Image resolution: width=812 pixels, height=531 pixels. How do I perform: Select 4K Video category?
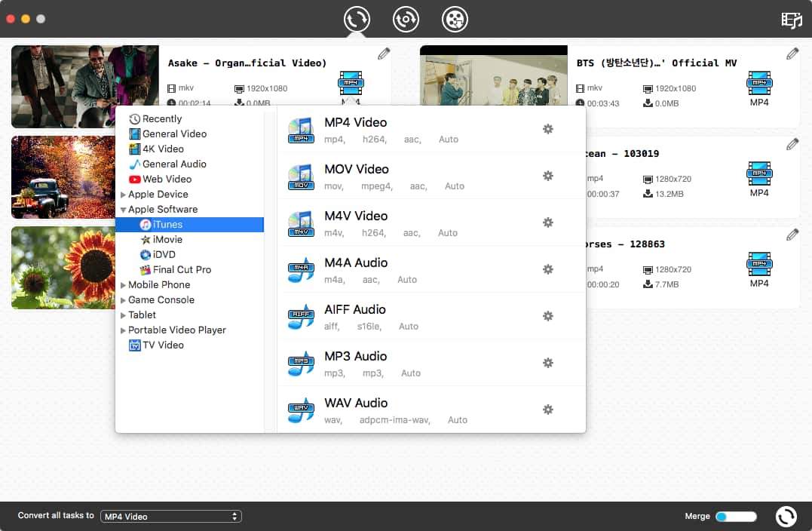click(189, 149)
